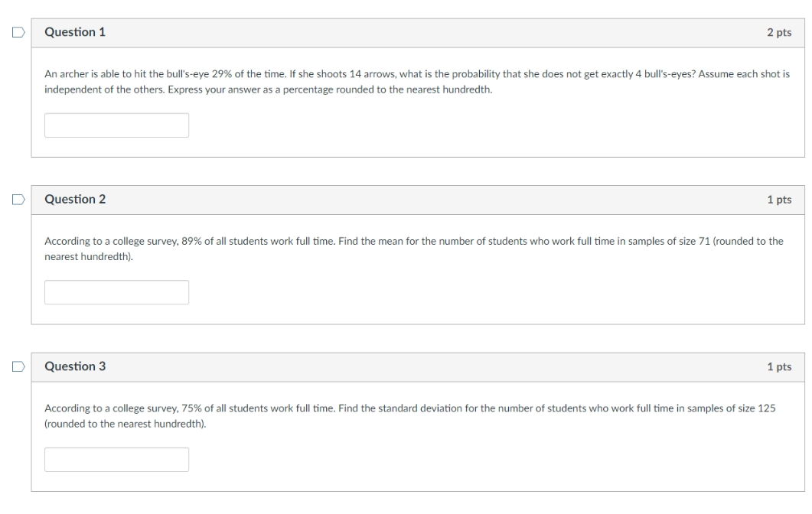Flag Question 1 for review
The width and height of the screenshot is (812, 514).
(x=18, y=32)
